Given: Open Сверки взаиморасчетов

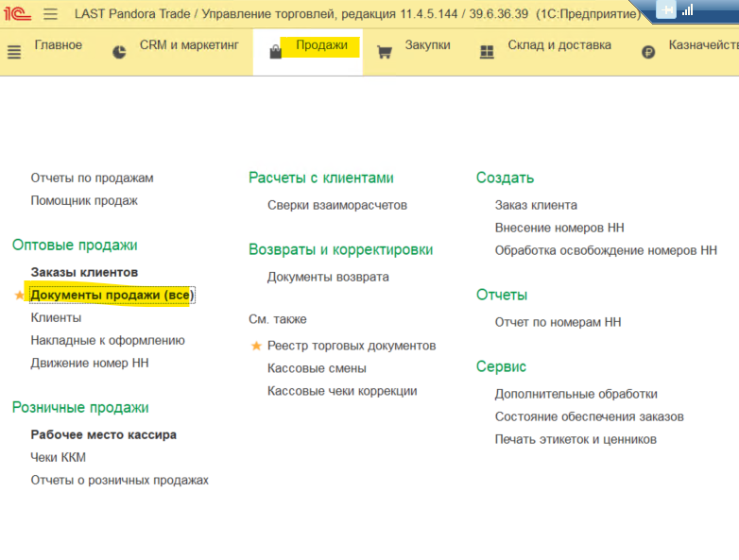Looking at the screenshot, I should click(x=337, y=205).
